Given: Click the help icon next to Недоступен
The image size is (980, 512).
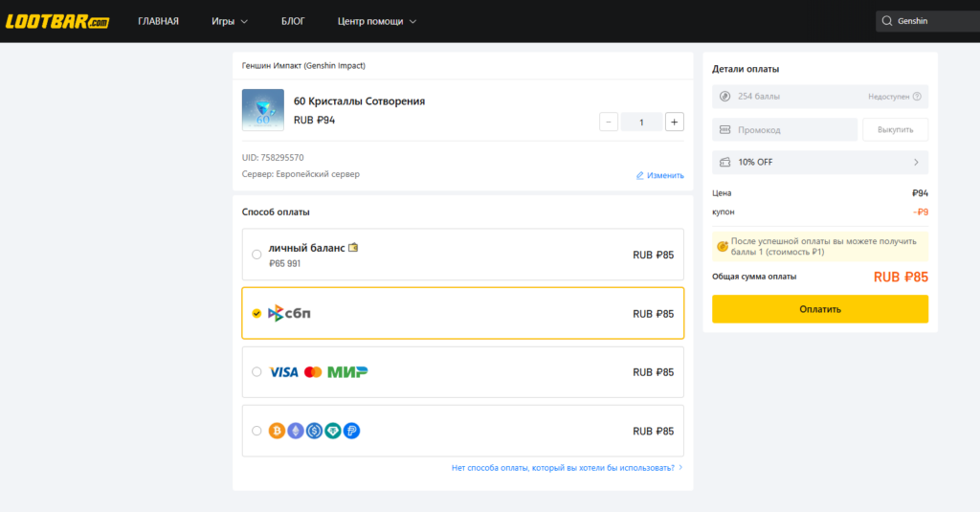Looking at the screenshot, I should coord(917,97).
